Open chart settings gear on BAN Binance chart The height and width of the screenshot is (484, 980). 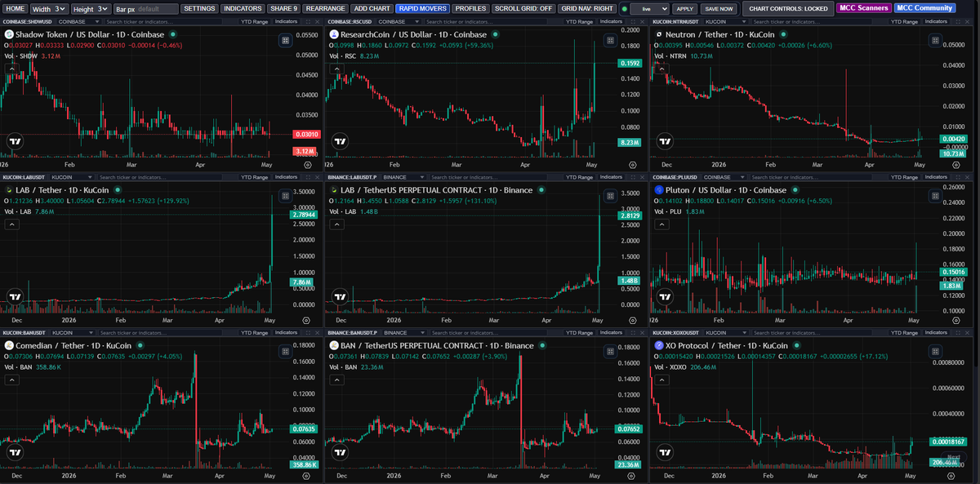(632, 475)
